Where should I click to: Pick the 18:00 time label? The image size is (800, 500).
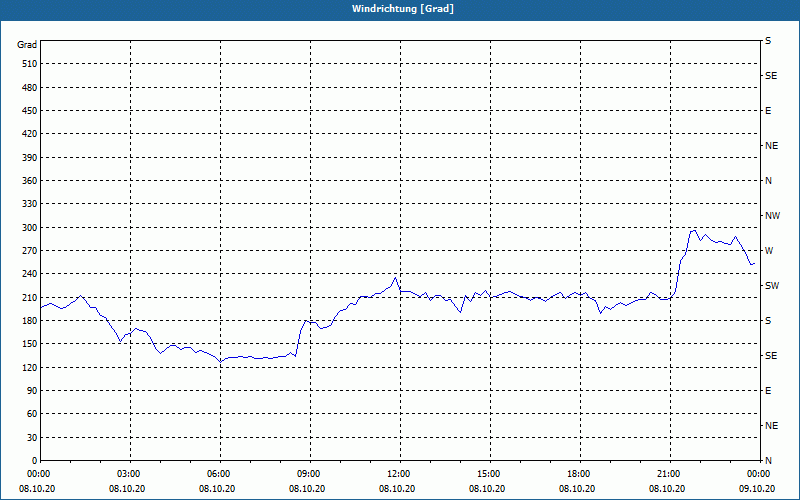click(x=580, y=474)
